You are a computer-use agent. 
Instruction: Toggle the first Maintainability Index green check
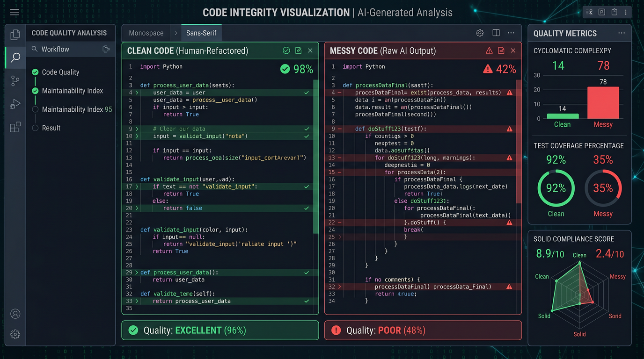click(x=35, y=91)
